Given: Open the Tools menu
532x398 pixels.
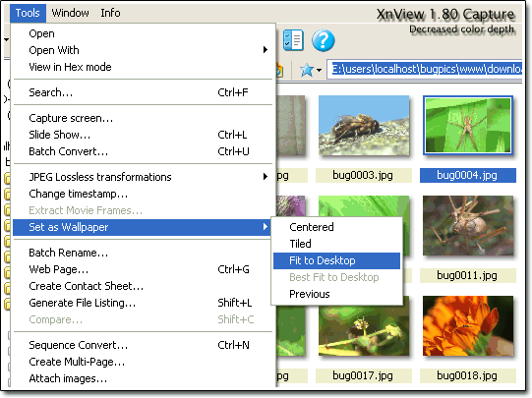Looking at the screenshot, I should click(28, 13).
